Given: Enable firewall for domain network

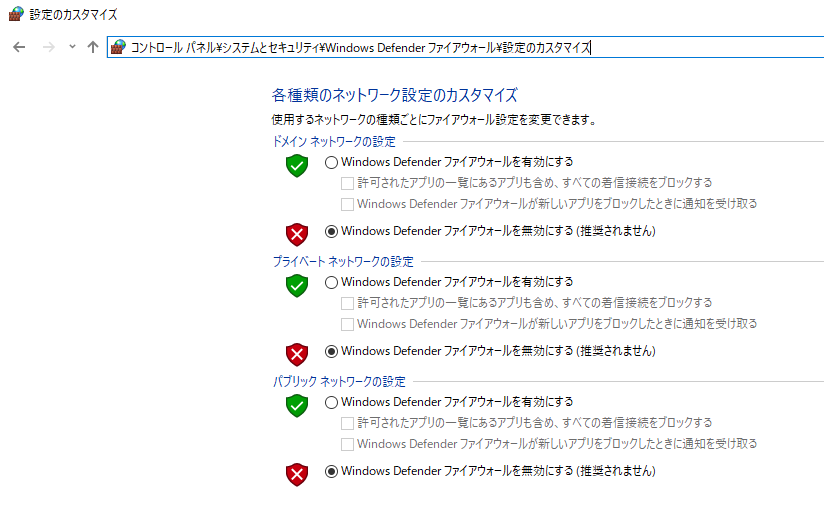Looking at the screenshot, I should click(331, 162).
